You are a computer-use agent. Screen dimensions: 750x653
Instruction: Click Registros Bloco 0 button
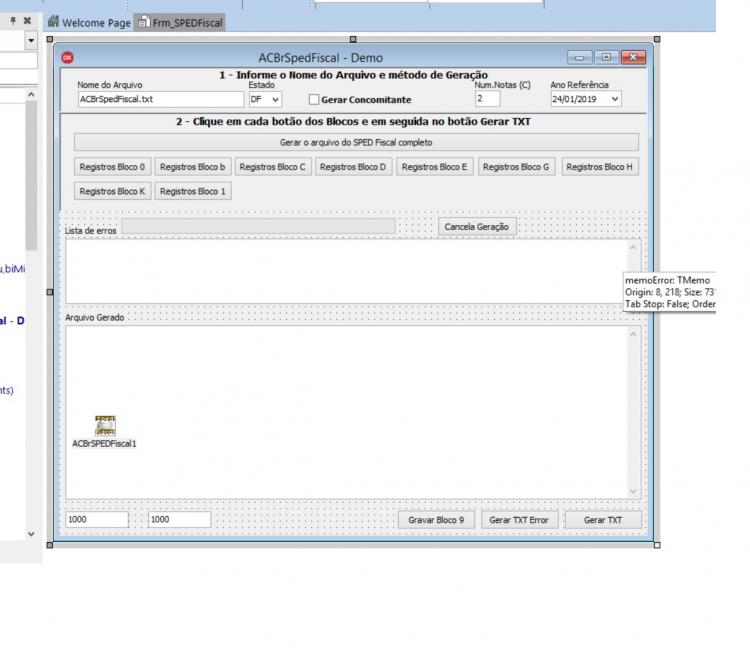click(112, 167)
